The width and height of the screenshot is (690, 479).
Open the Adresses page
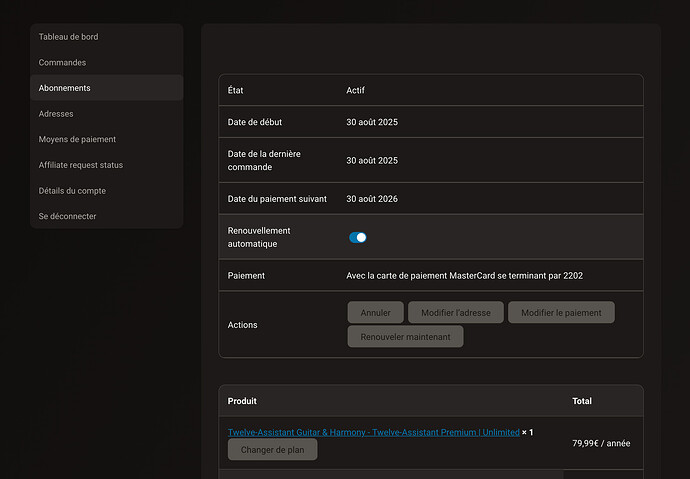coord(56,114)
